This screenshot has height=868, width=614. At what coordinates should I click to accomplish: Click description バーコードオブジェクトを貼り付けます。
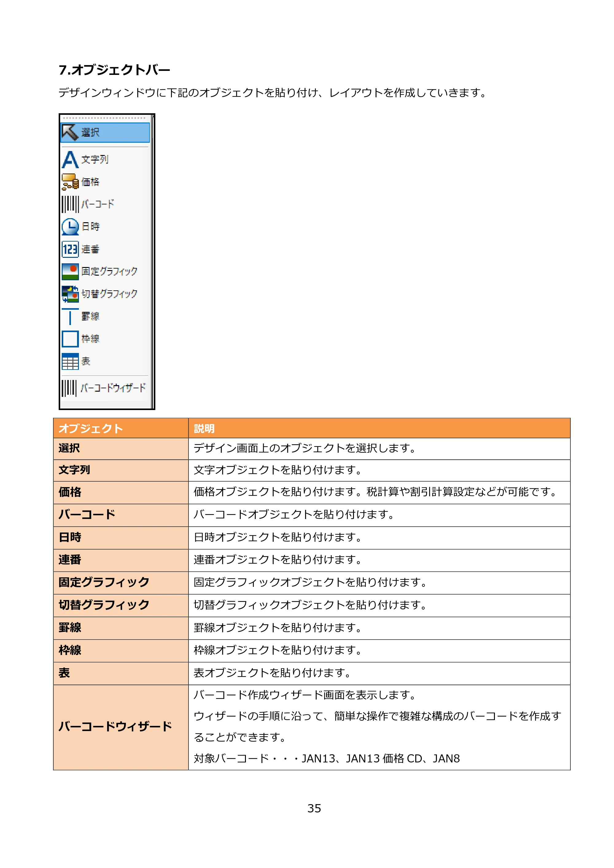click(294, 515)
